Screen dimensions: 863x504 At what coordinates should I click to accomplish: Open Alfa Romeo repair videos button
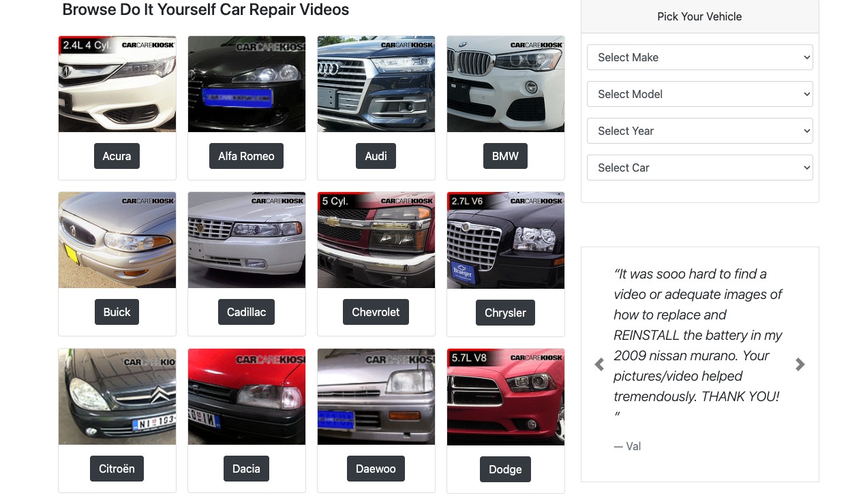(x=246, y=156)
